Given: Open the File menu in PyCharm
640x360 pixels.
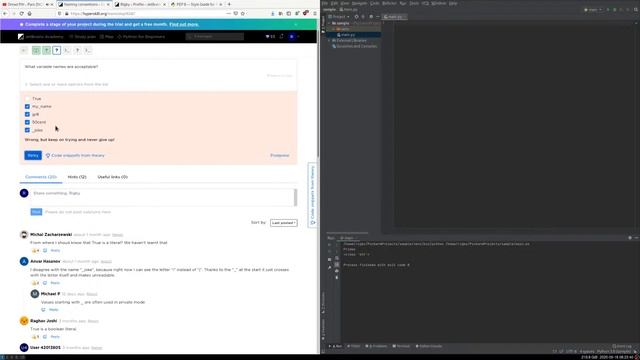Looking at the screenshot, I should (x=325, y=3).
